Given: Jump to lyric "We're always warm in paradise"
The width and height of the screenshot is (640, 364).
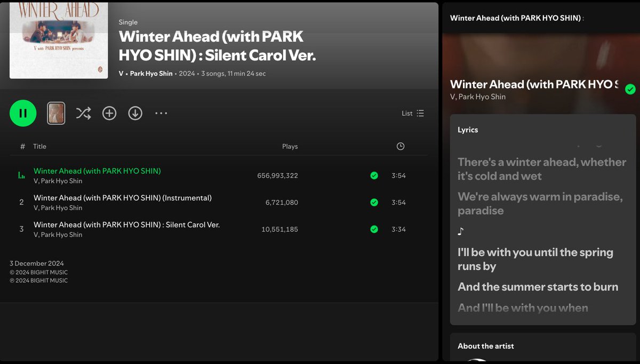Looking at the screenshot, I should [540, 204].
